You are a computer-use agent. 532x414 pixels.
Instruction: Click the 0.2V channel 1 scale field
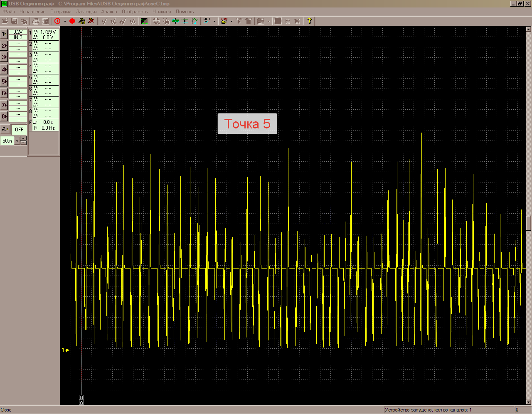click(x=18, y=32)
